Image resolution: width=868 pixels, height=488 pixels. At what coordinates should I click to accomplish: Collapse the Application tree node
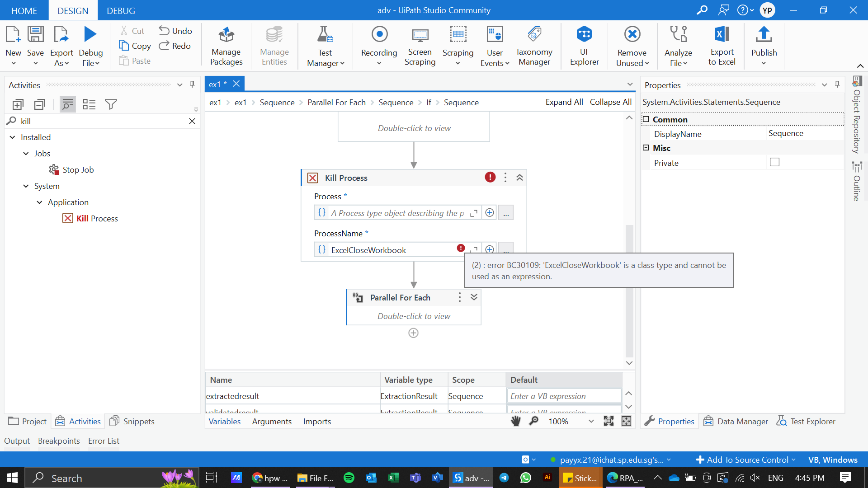coord(39,202)
